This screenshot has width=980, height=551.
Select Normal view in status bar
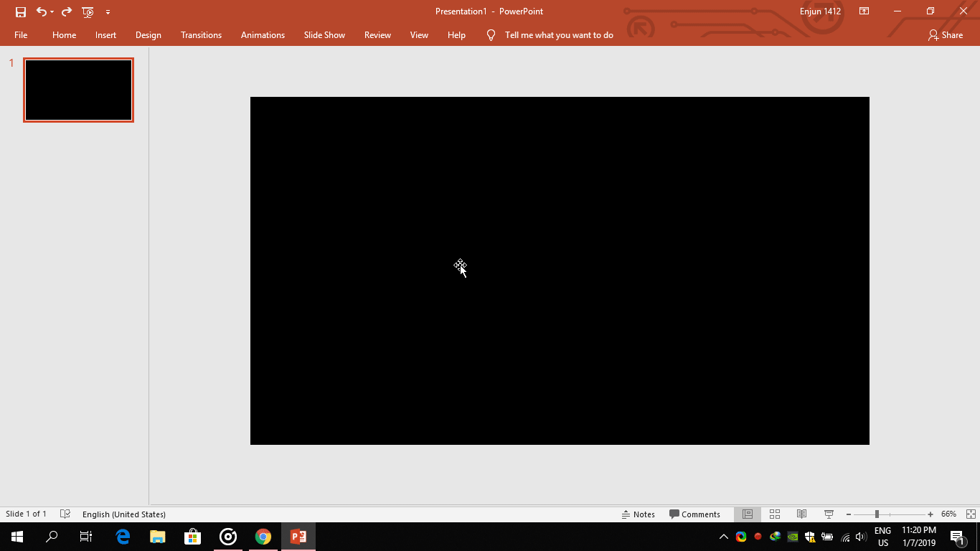point(747,514)
